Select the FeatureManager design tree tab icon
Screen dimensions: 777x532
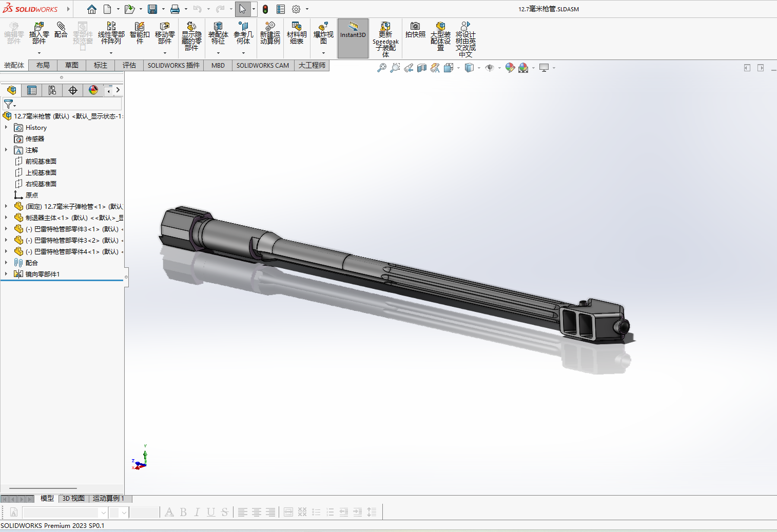11,90
